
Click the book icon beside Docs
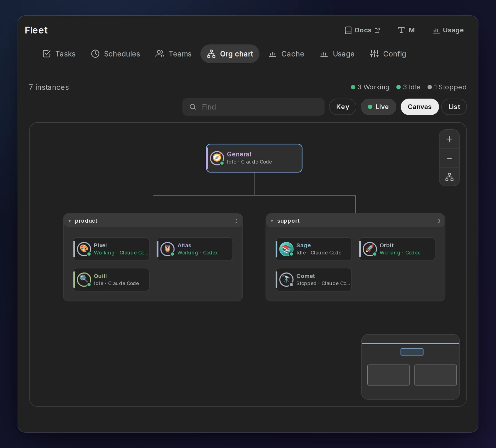pos(348,30)
